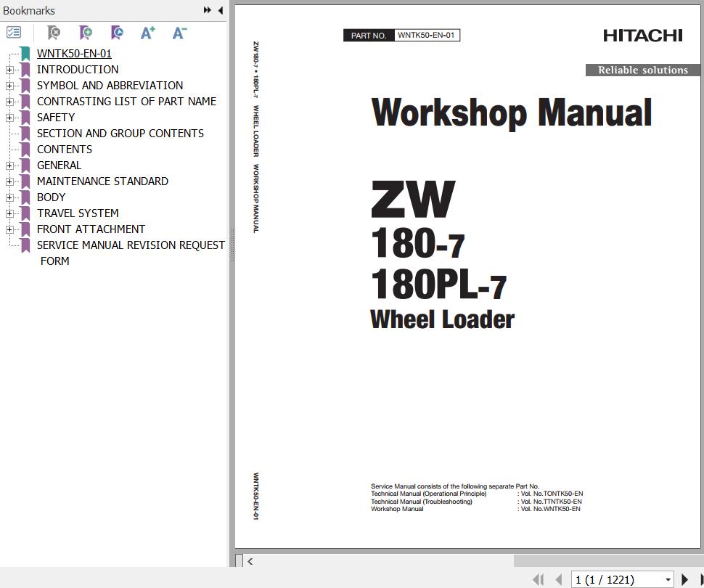Viewport: 704px width, 588px height.
Task: Select the MAINTENANCE STANDARD bookmark
Action: pos(102,181)
